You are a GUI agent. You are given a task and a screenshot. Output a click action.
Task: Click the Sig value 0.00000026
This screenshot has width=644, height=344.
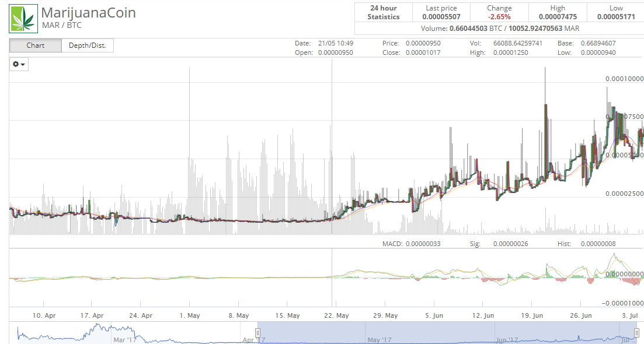[510, 244]
